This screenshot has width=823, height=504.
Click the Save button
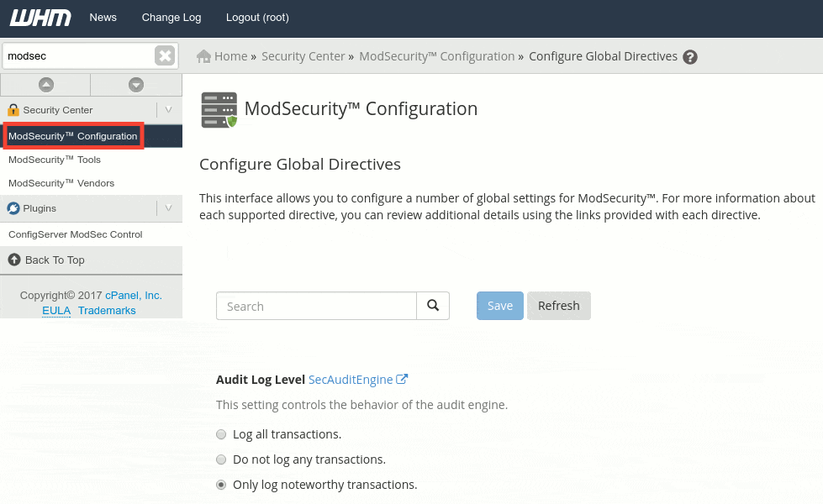pos(499,306)
